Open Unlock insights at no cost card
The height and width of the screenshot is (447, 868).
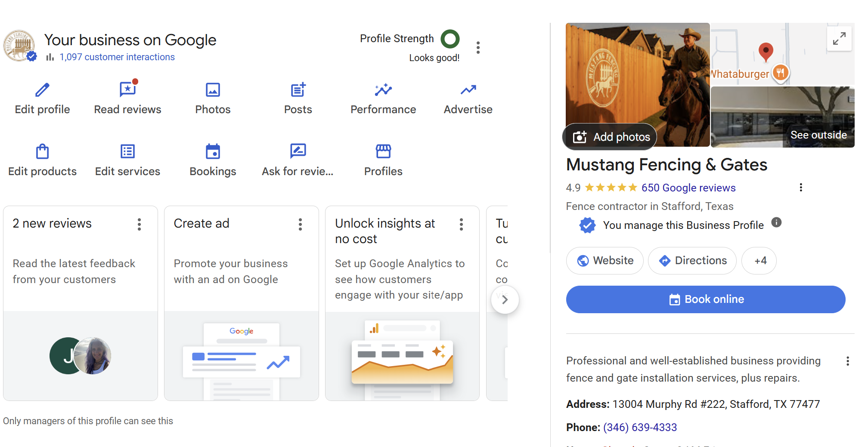402,303
